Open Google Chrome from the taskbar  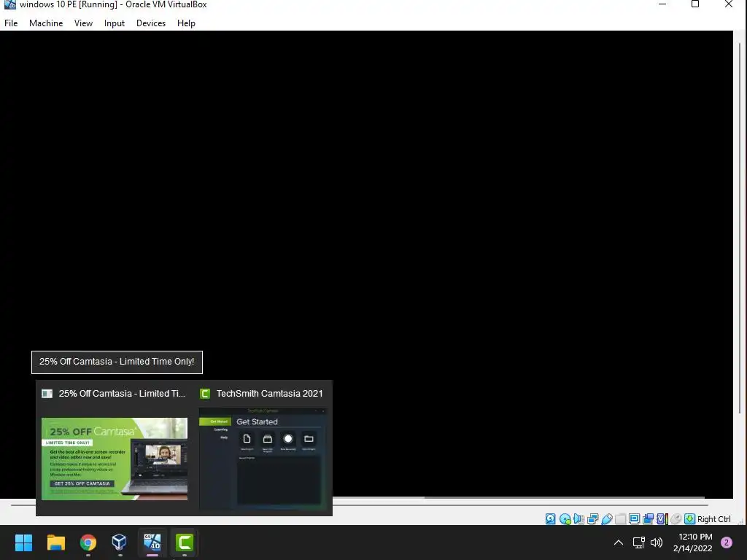pos(88,542)
